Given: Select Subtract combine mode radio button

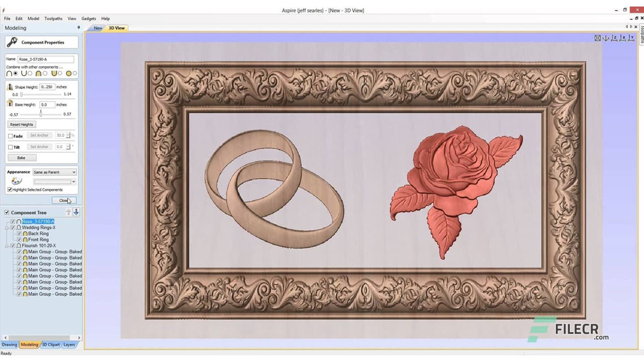Looking at the screenshot, I should pos(30,73).
